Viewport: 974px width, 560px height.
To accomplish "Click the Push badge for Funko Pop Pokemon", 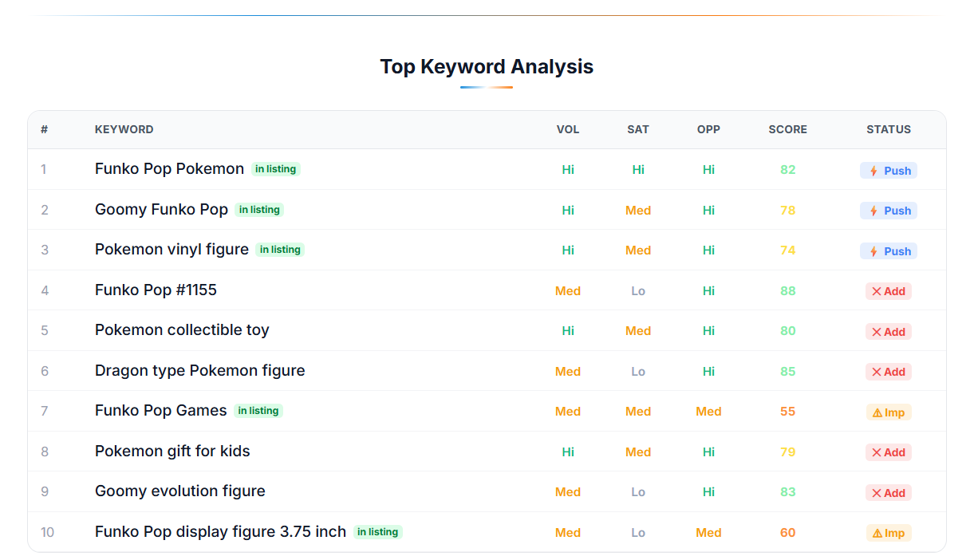I will (888, 170).
